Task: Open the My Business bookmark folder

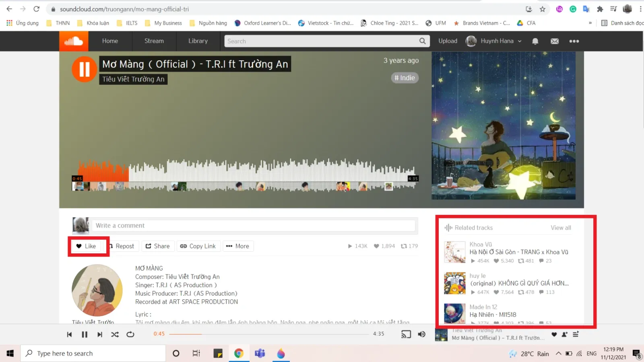Action: (x=163, y=23)
